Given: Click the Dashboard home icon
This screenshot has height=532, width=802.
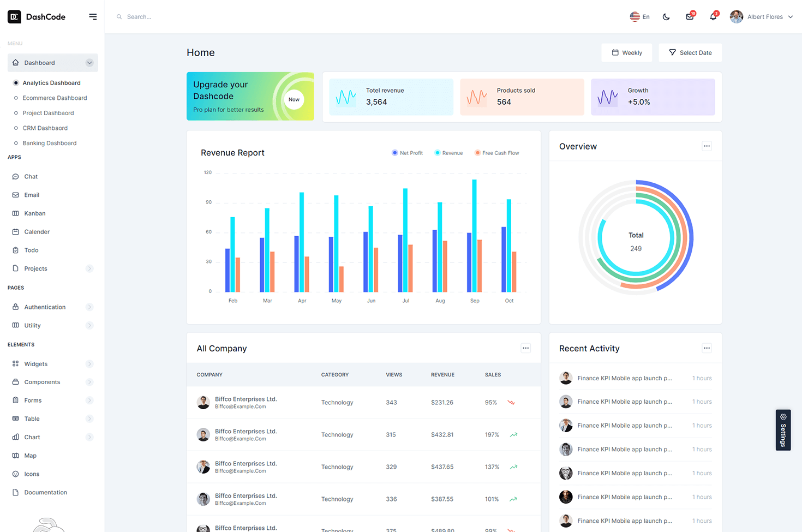Looking at the screenshot, I should coord(15,63).
